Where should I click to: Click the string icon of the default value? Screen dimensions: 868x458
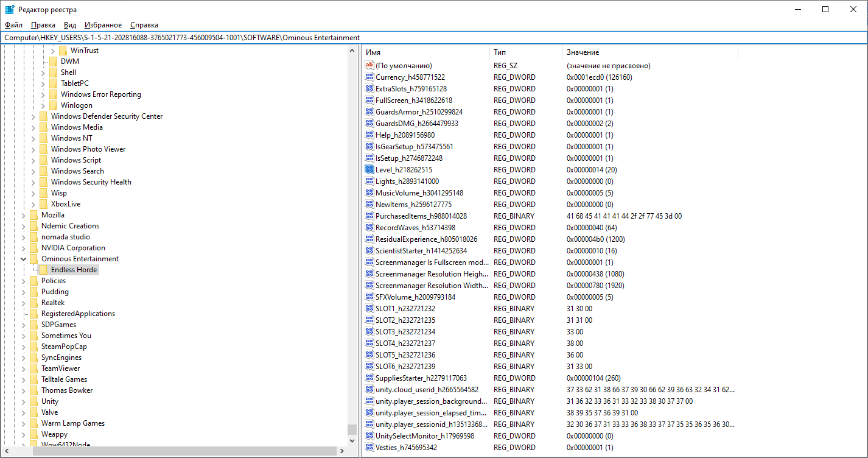click(x=369, y=66)
